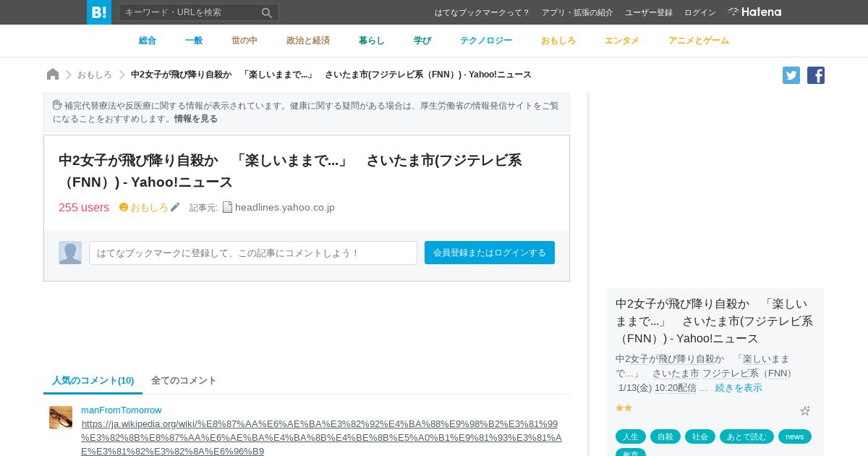
Task: Click the default user avatar icon
Action: pos(70,253)
